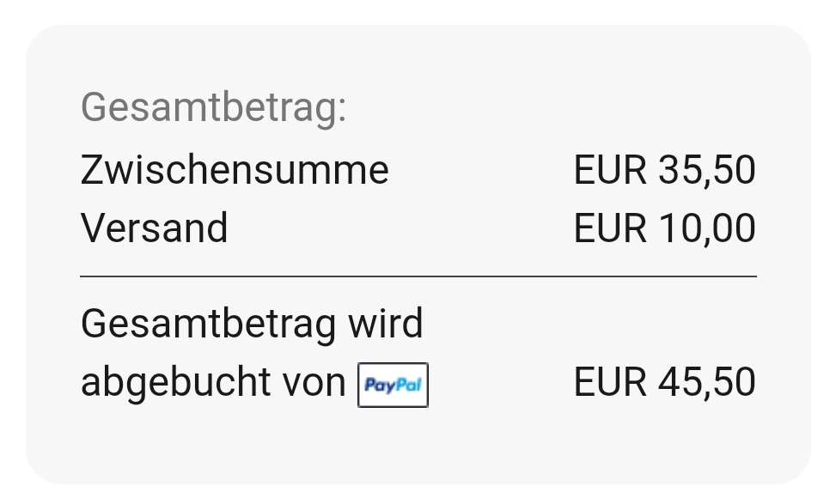Click the Zwischensumme label
This screenshot has height=504, width=830.
click(x=235, y=170)
